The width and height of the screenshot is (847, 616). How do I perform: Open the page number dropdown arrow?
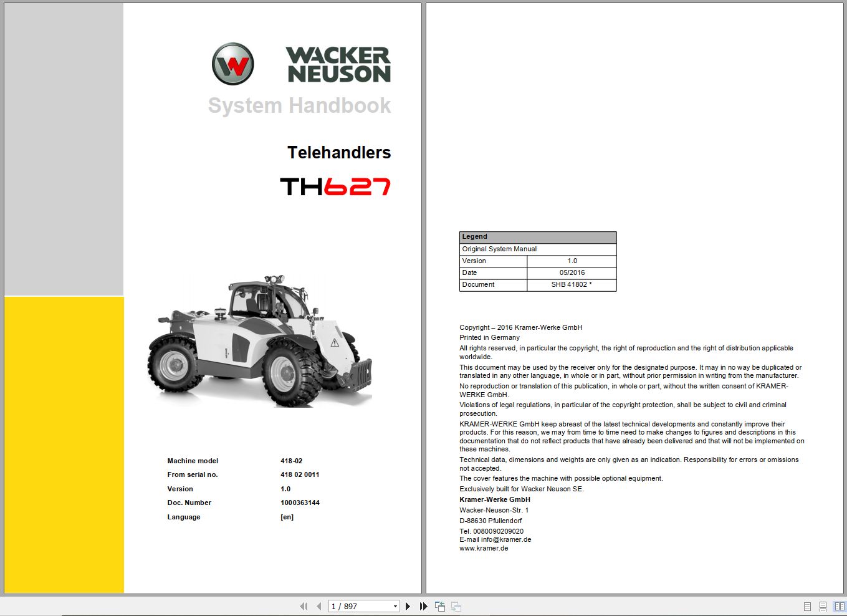[395, 606]
